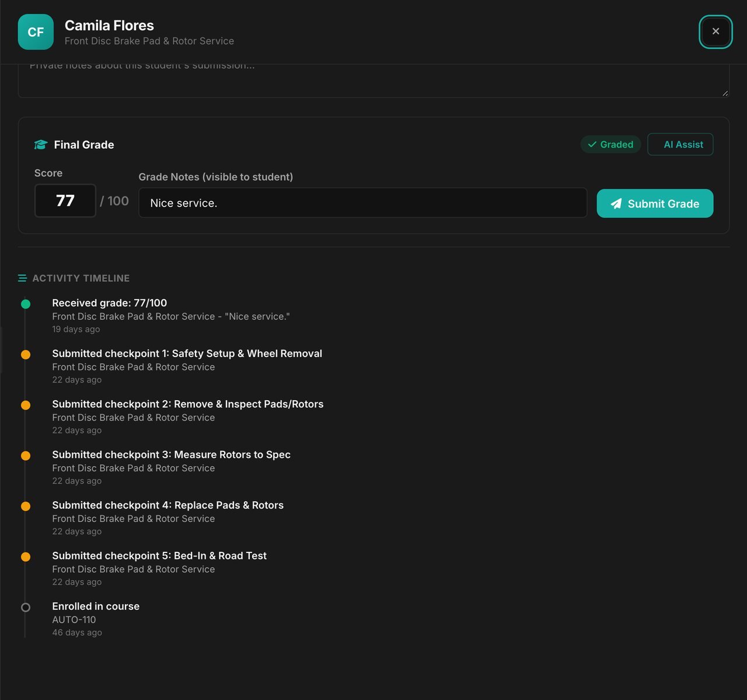Close the Camila Flores panel
Viewport: 747px width, 700px height.
pyautogui.click(x=715, y=32)
